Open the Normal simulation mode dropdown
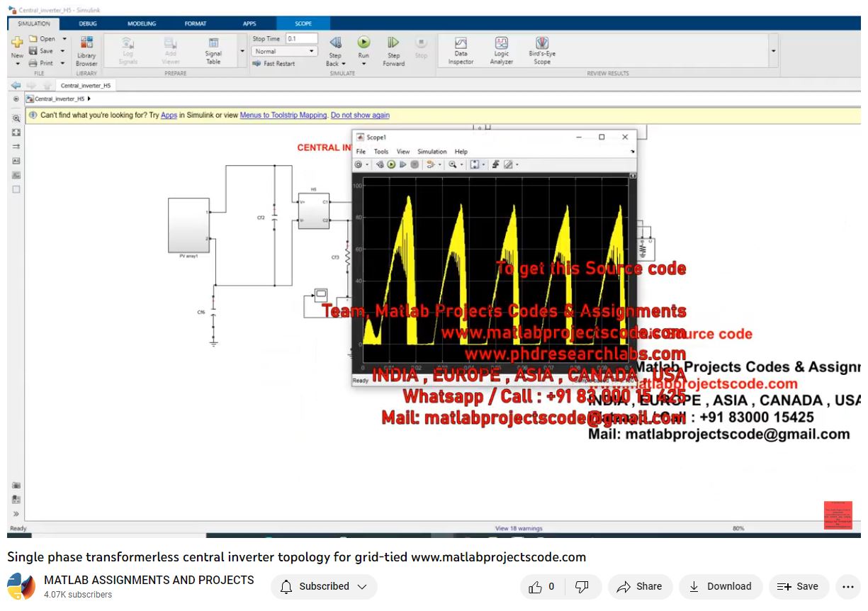This screenshot has width=868, height=611. point(285,51)
